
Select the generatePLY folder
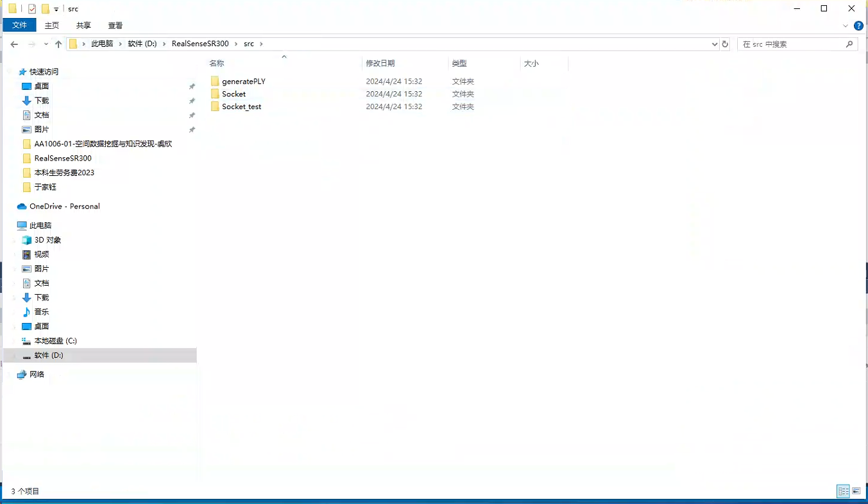(x=243, y=82)
